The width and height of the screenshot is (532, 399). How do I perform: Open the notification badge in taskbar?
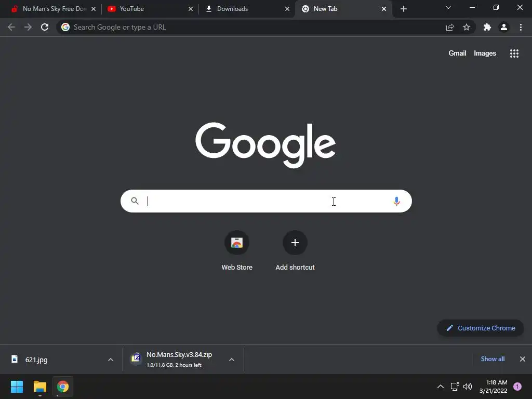(517, 387)
